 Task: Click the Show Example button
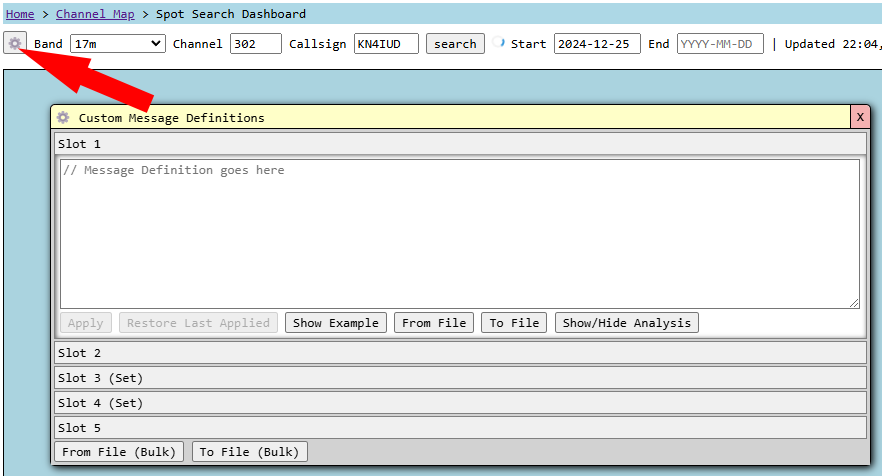click(336, 323)
